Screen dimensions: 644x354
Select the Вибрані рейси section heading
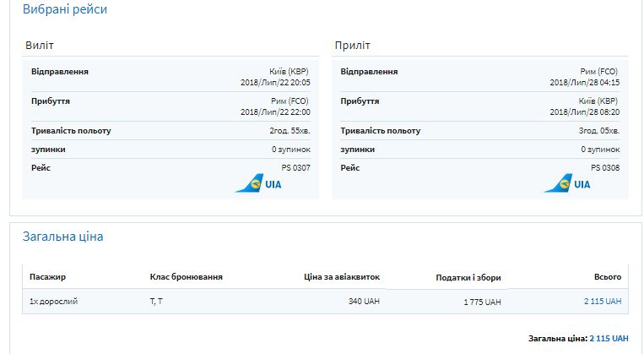click(64, 10)
